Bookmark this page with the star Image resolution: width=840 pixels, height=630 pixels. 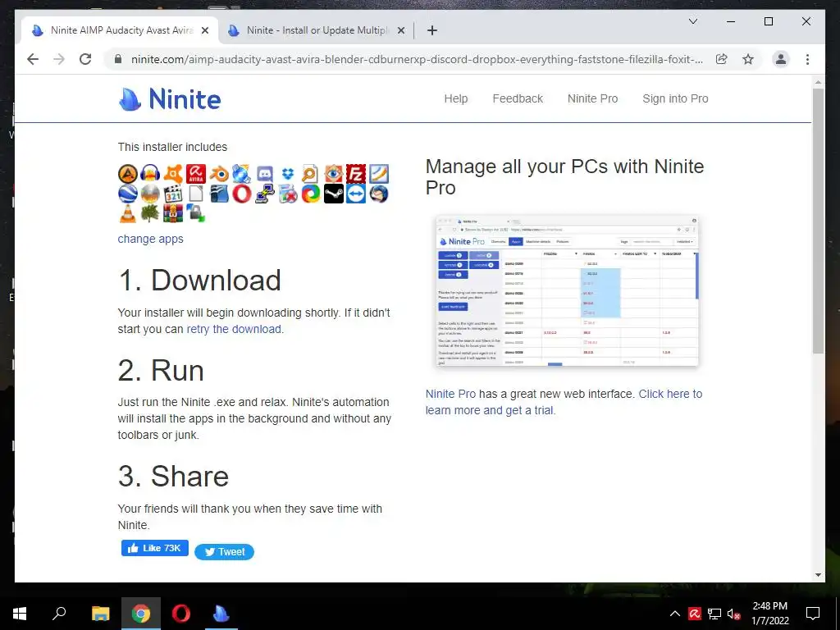748,59
